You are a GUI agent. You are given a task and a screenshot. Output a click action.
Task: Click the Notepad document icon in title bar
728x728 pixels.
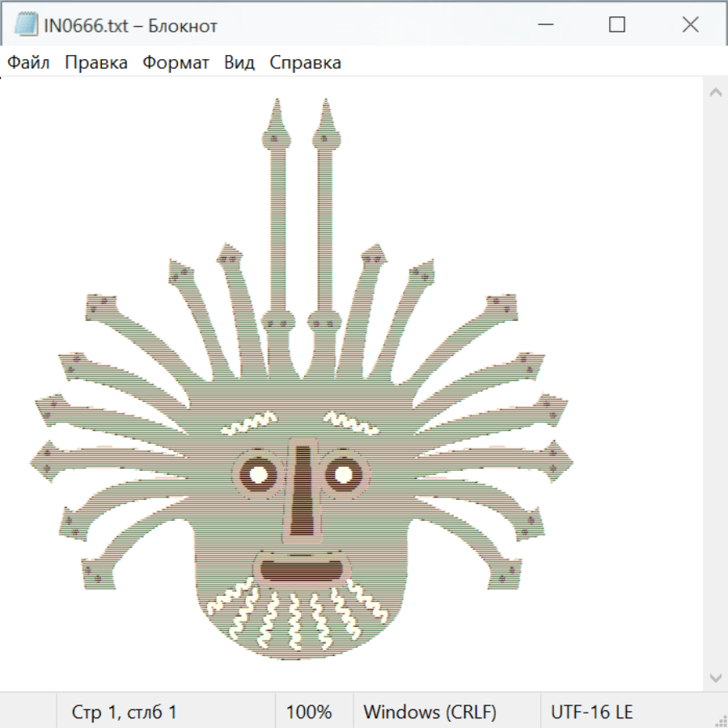pyautogui.click(x=25, y=25)
